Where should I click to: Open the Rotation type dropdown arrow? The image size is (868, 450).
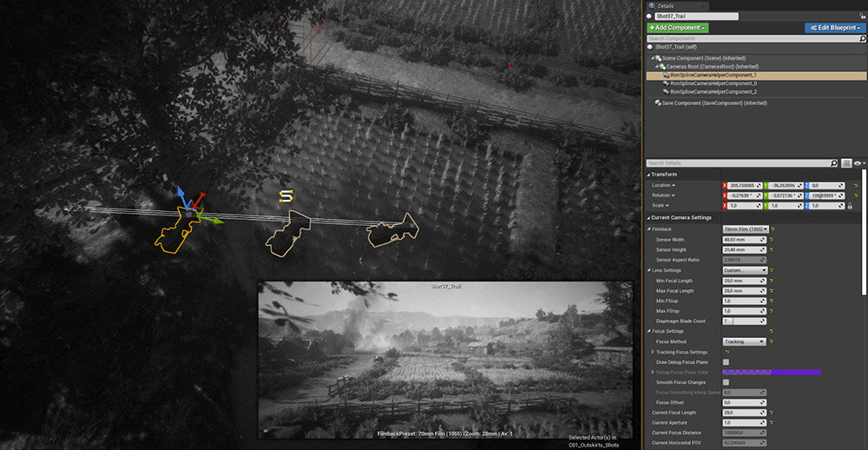coord(674,195)
